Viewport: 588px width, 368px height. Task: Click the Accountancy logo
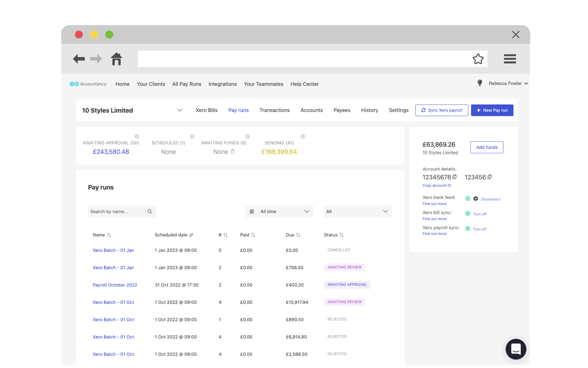click(88, 84)
